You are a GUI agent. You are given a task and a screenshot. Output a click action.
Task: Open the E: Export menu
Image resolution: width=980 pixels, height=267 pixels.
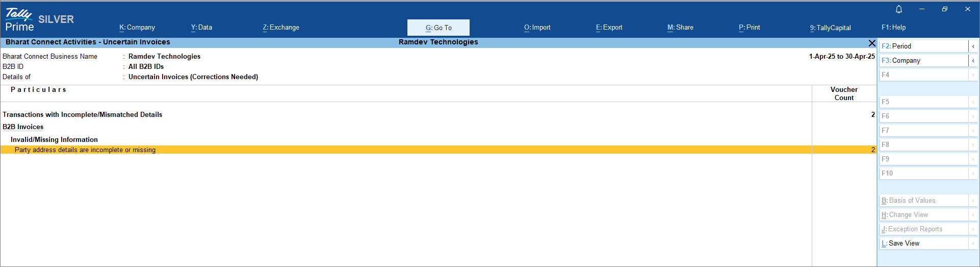609,28
